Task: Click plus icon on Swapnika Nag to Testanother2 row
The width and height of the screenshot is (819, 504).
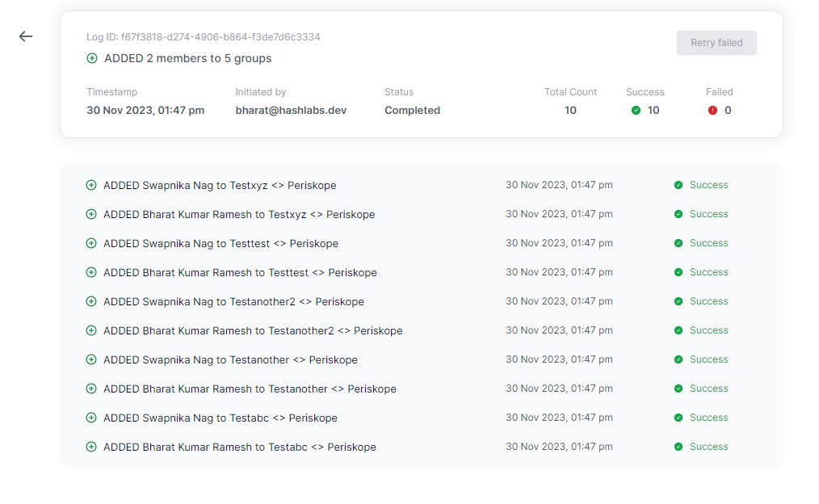Action: pos(91,301)
